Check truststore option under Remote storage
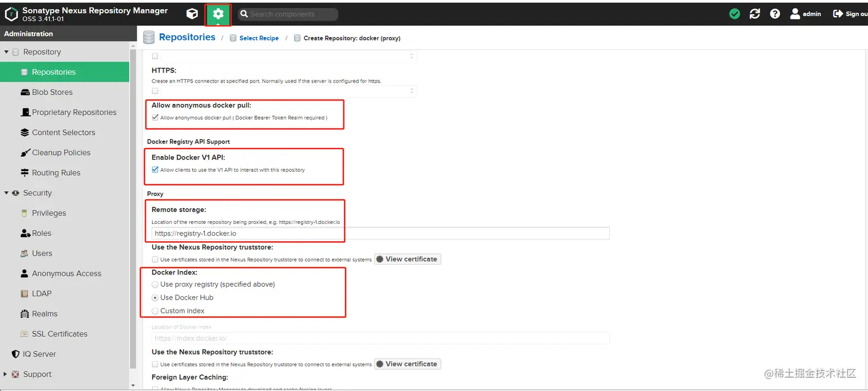 155,260
